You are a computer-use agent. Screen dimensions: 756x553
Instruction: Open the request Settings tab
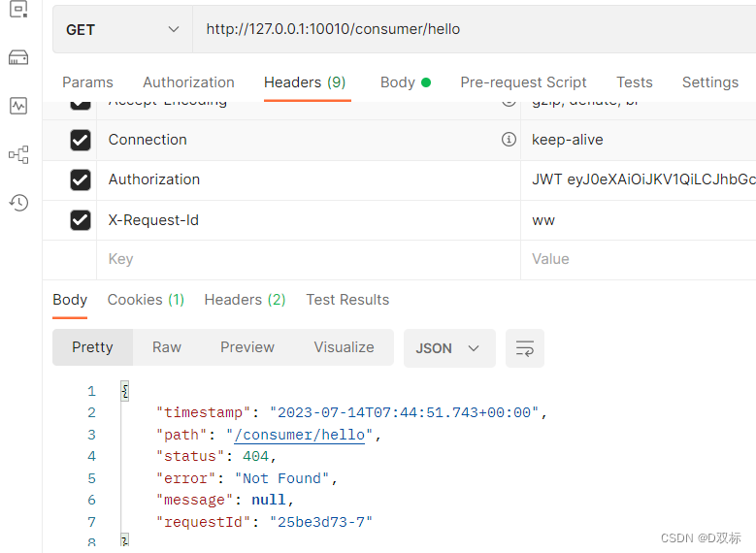coord(709,82)
